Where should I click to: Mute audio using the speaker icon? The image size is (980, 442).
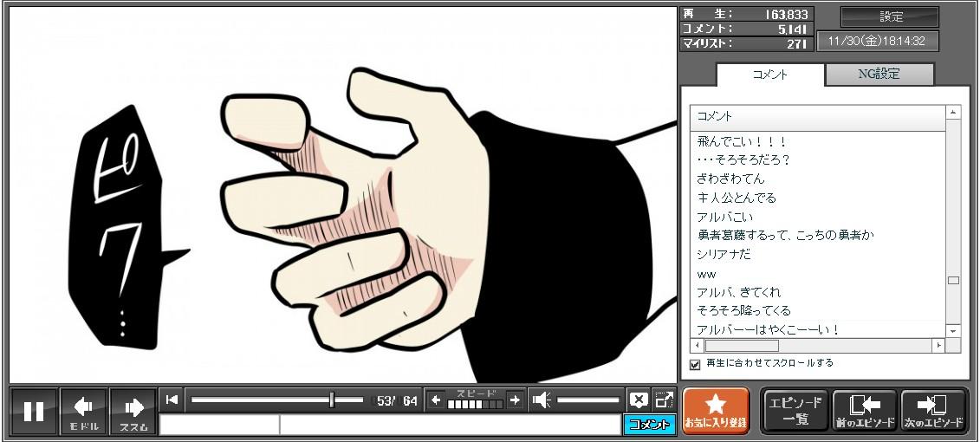(542, 400)
